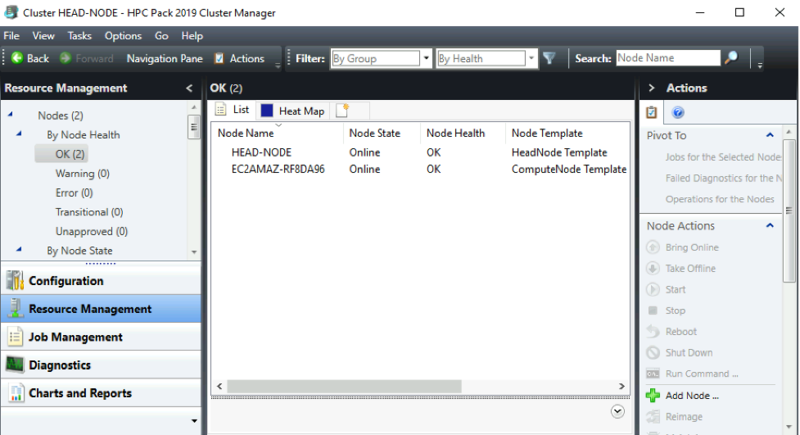This screenshot has width=800, height=435.
Task: Open the Go menu
Action: [161, 36]
